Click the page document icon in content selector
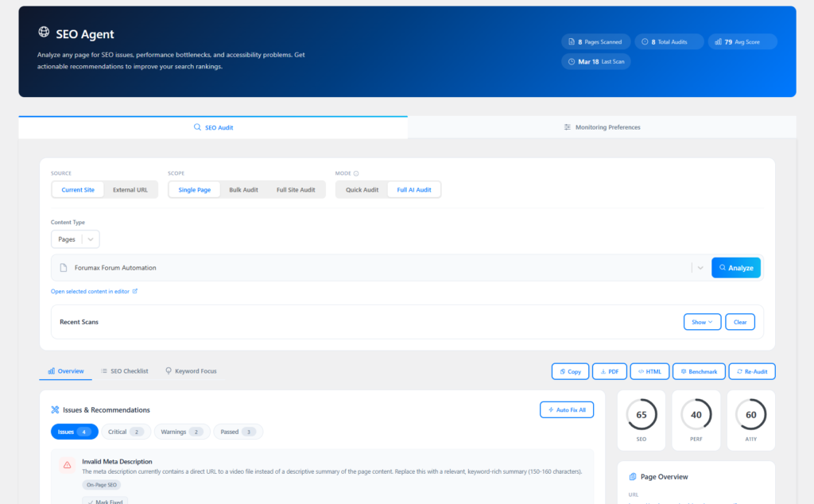814x504 pixels. pos(64,268)
